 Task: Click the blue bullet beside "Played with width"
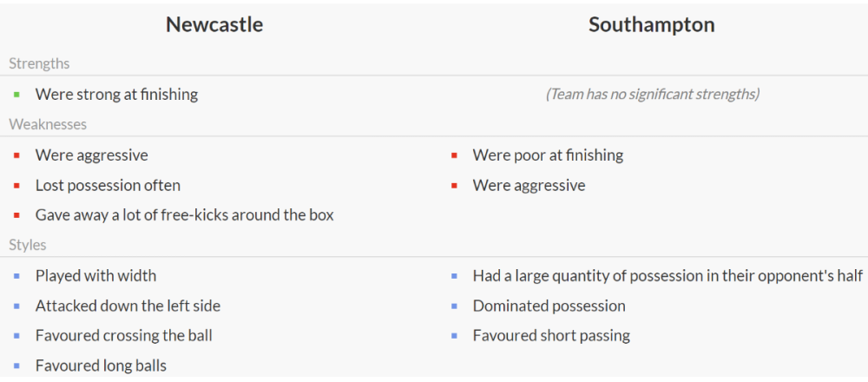pos(16,276)
